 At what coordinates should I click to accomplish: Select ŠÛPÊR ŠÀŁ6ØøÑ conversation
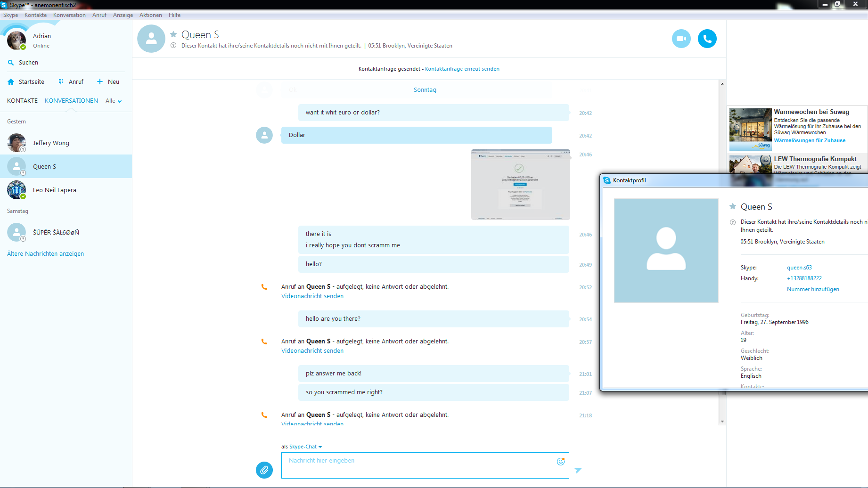point(66,232)
